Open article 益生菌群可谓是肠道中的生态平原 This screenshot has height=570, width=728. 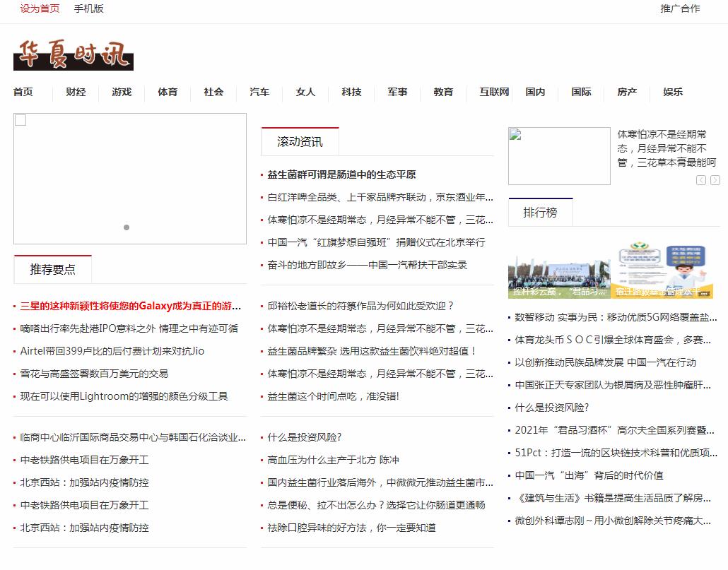click(341, 175)
